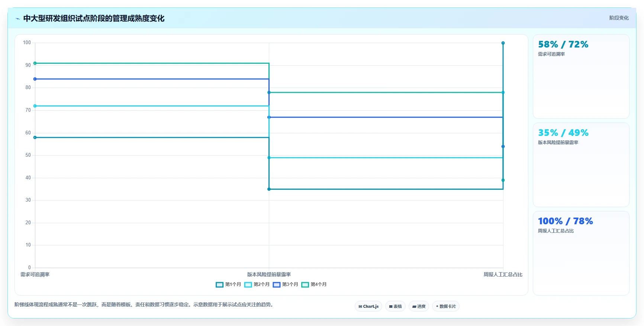Toggle the 第2个月 legend series
This screenshot has height=326, width=644.
[257, 284]
